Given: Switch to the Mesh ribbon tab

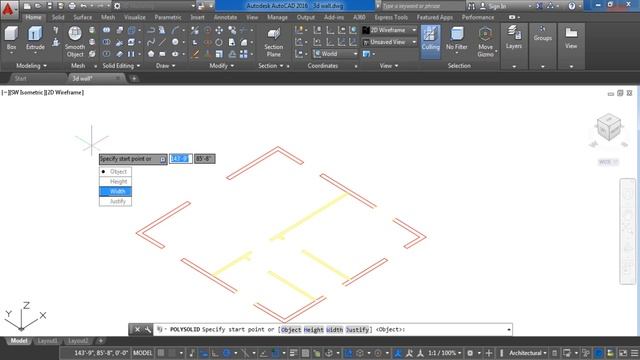Looking at the screenshot, I should (108, 17).
